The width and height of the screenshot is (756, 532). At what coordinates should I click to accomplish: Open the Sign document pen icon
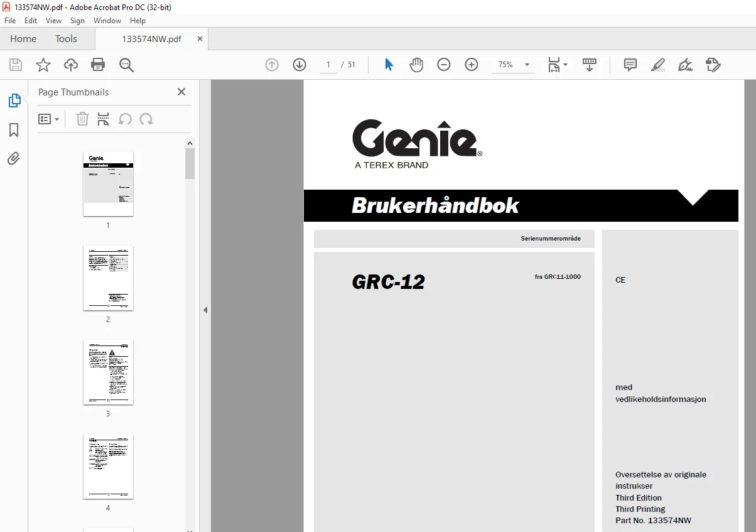tap(685, 65)
